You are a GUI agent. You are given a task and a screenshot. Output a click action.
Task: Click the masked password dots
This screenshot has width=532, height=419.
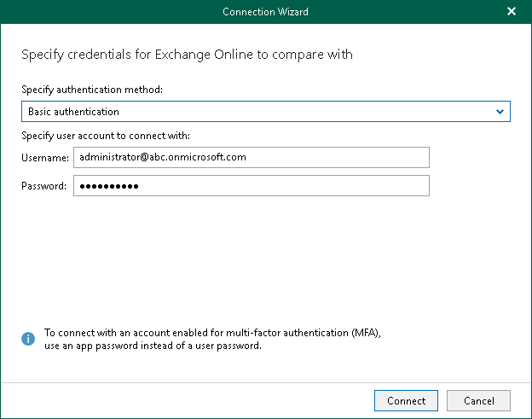point(108,186)
